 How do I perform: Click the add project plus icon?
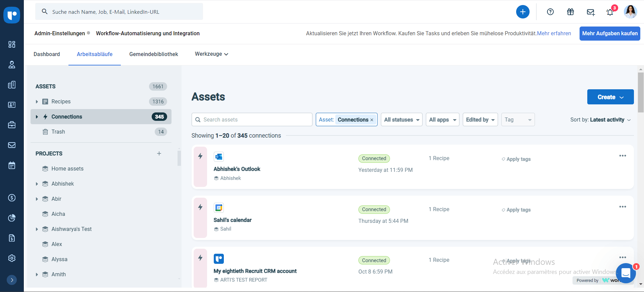click(159, 153)
